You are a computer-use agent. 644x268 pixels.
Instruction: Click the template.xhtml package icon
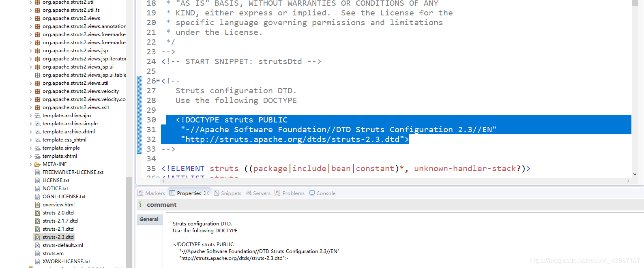[x=37, y=156]
